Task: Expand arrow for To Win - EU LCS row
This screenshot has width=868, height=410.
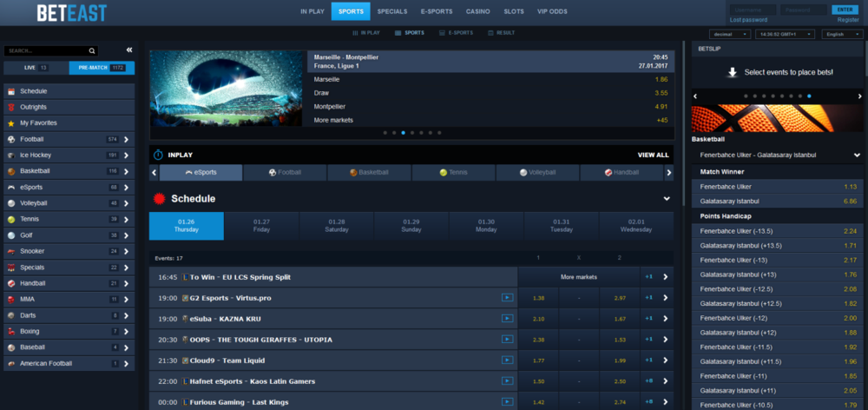Action: pos(666,277)
